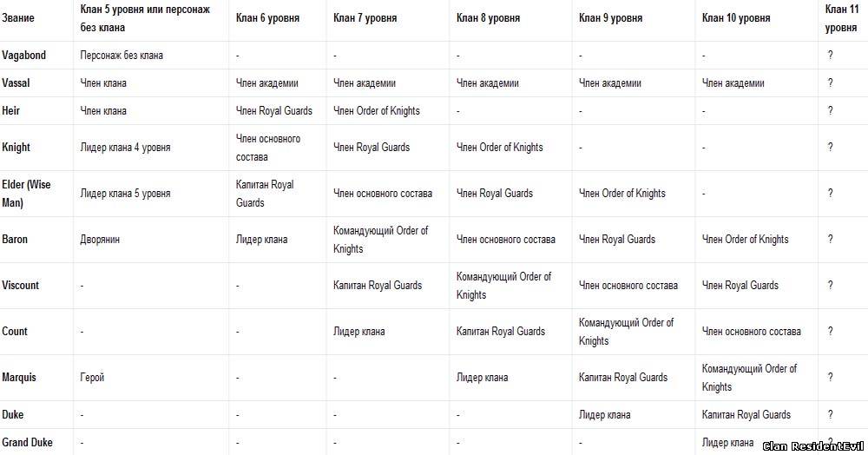Select Член Royal Guards in Heir row

tap(274, 110)
